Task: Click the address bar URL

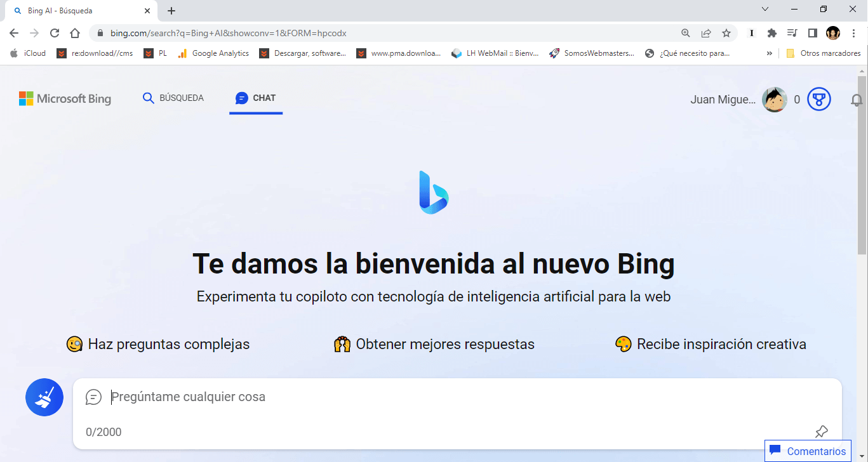Action: 229,33
